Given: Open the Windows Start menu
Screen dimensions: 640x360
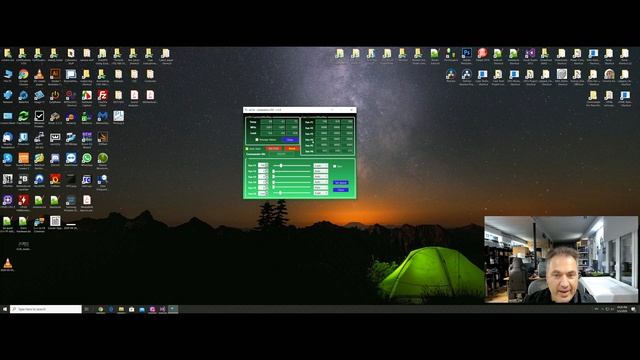Looking at the screenshot, I should pos(5,309).
